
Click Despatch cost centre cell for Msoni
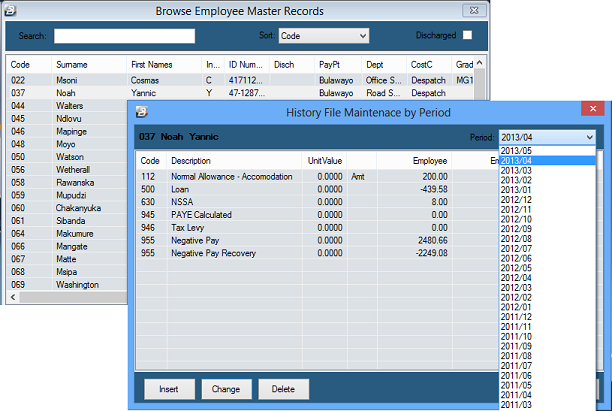tap(428, 80)
